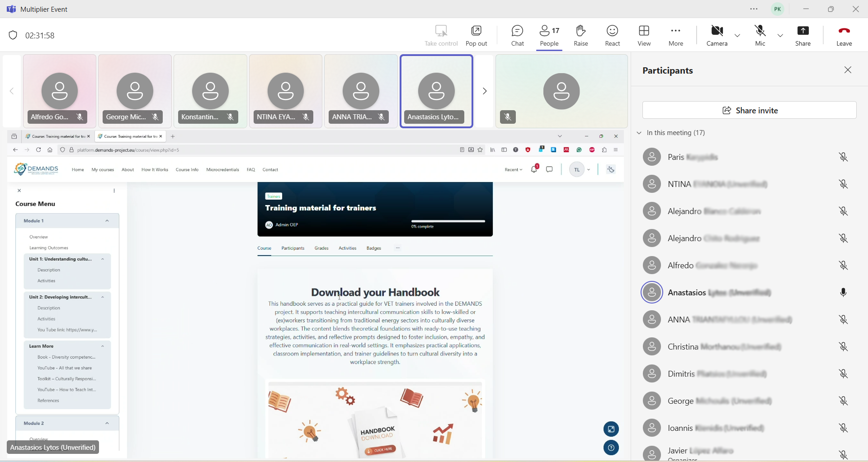The height and width of the screenshot is (462, 868).
Task: Select Anastasios Lytos video tile
Action: [x=437, y=92]
